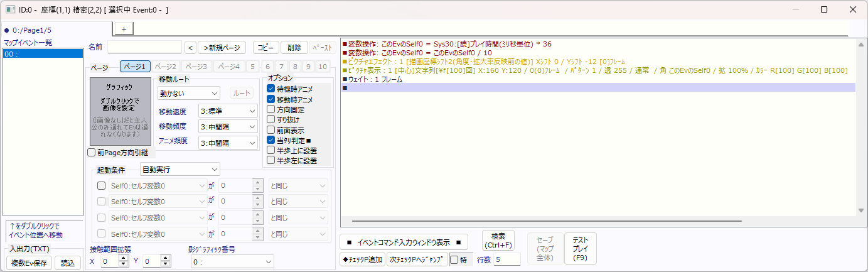
Task: Click the コピー button
Action: [x=266, y=47]
